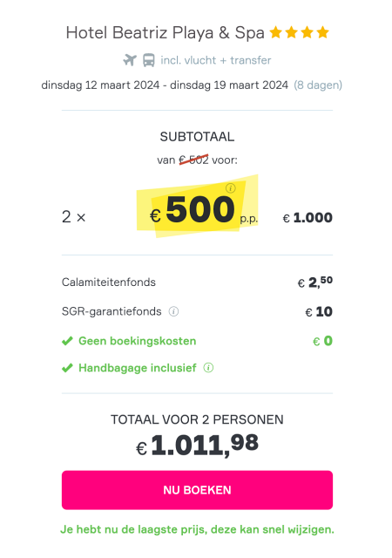Open info icon above the 500 price
The height and width of the screenshot is (558, 392).
[231, 188]
